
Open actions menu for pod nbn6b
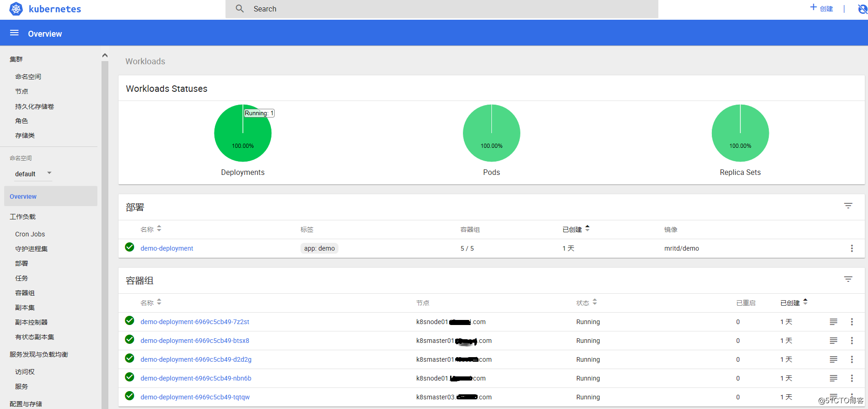852,378
